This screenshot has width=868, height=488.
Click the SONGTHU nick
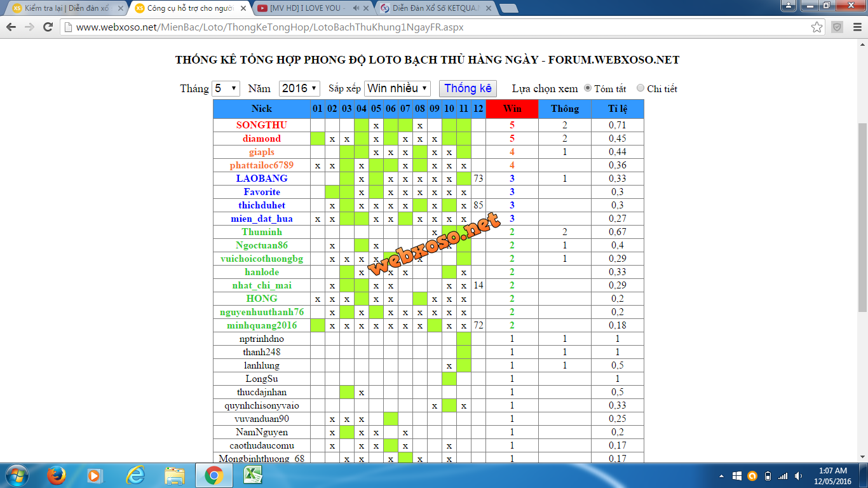pyautogui.click(x=262, y=125)
